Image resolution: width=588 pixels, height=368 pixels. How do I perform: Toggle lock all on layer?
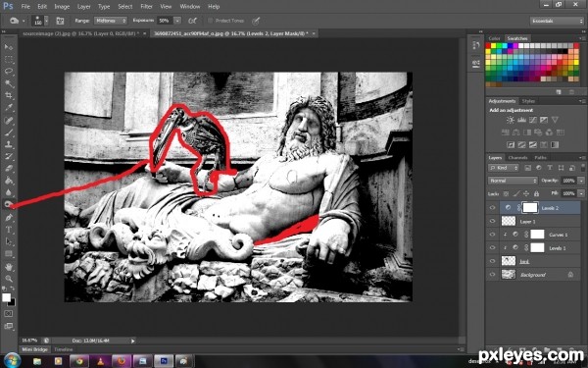[536, 193]
